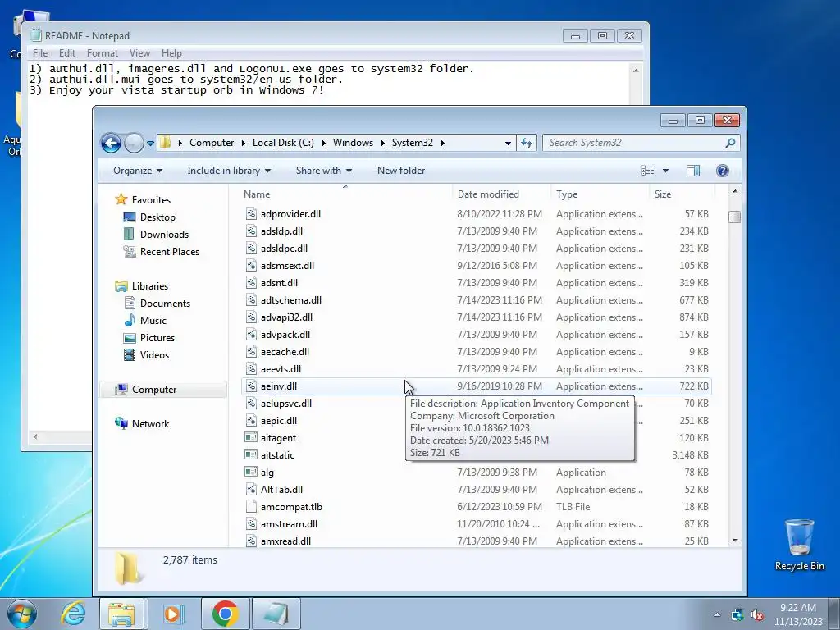The width and height of the screenshot is (840, 630).
Task: Open Recent Places in Favorites
Action: [x=169, y=252]
